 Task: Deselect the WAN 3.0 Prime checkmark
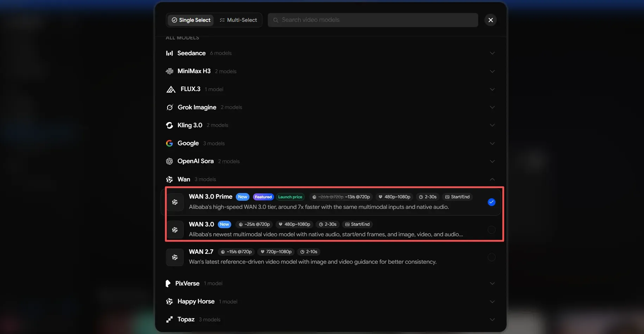pos(492,202)
